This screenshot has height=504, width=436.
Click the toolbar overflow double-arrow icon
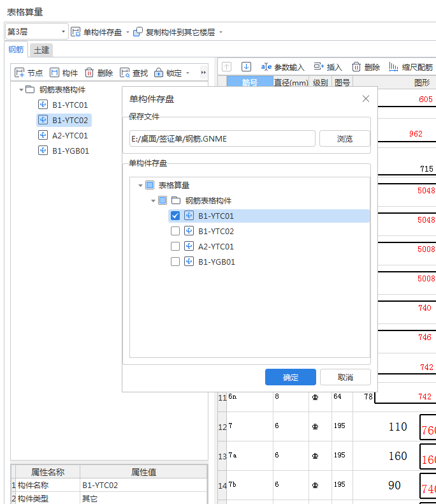(203, 72)
